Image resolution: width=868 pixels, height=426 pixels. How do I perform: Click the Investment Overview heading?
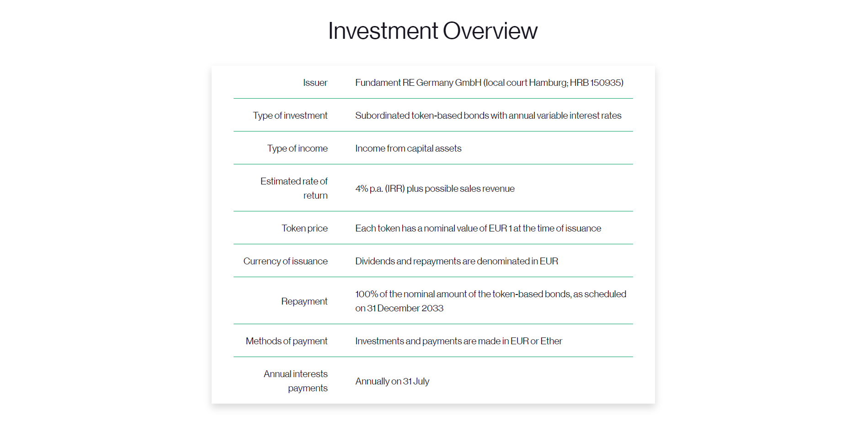[433, 31]
